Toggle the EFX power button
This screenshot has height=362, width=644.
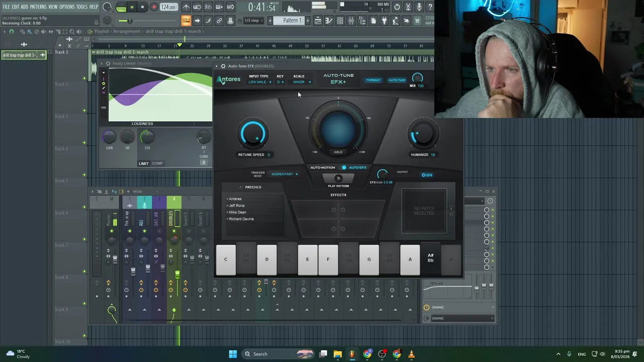(x=427, y=175)
